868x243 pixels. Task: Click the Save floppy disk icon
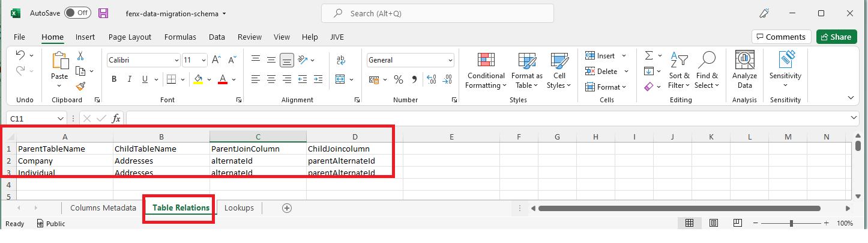103,13
